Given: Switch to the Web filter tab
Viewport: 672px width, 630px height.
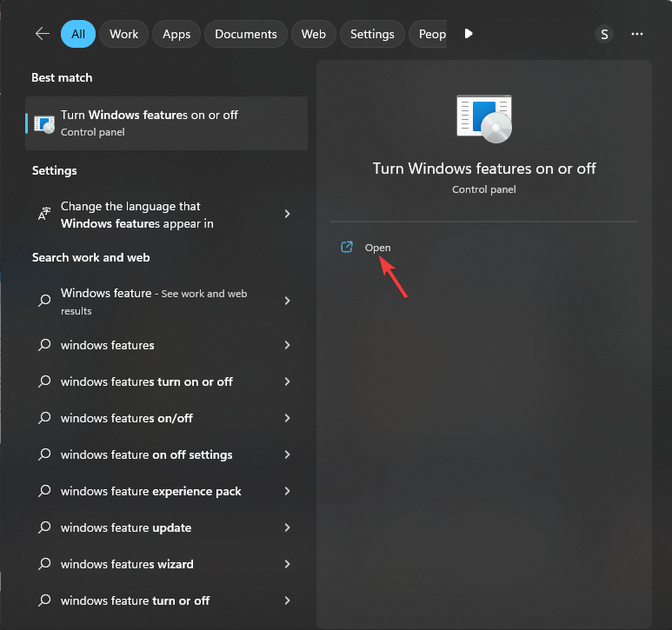Looking at the screenshot, I should click(x=313, y=34).
